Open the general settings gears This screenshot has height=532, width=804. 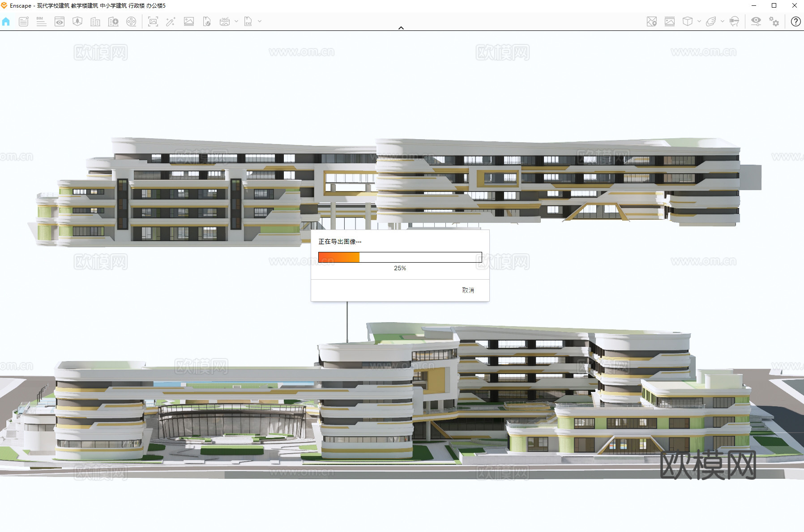pos(774,21)
